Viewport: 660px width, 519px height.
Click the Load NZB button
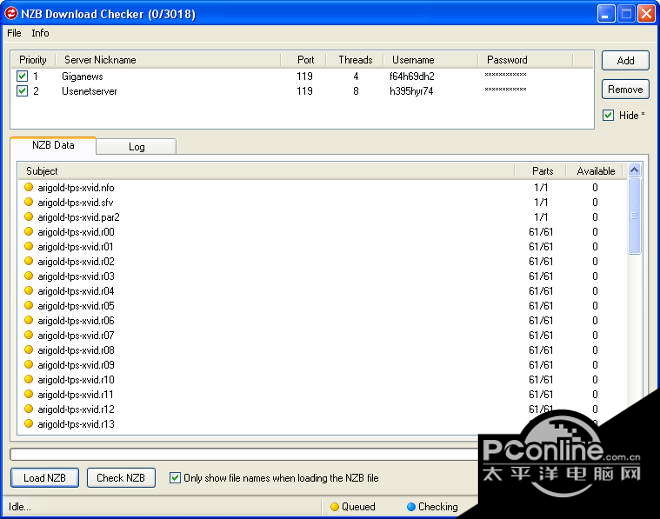pyautogui.click(x=45, y=478)
